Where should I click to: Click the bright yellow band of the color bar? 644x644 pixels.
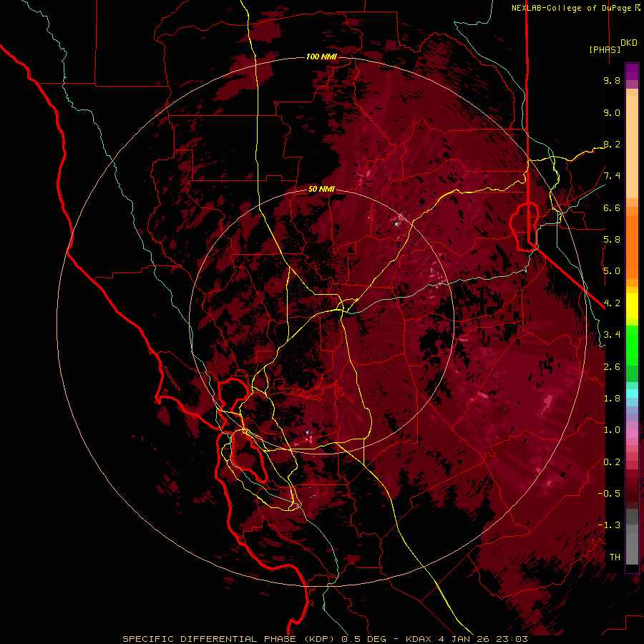(632, 306)
